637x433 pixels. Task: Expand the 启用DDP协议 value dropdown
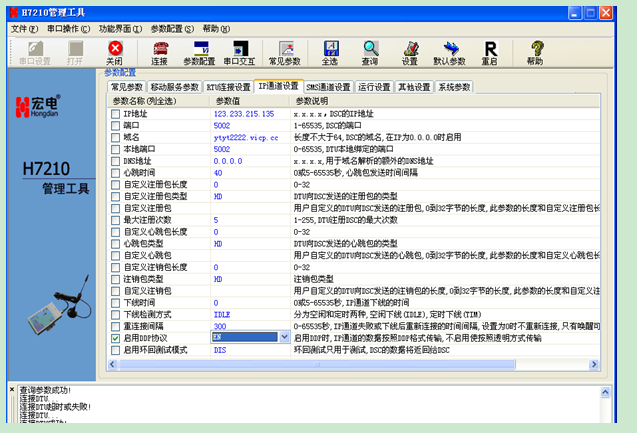pos(285,338)
